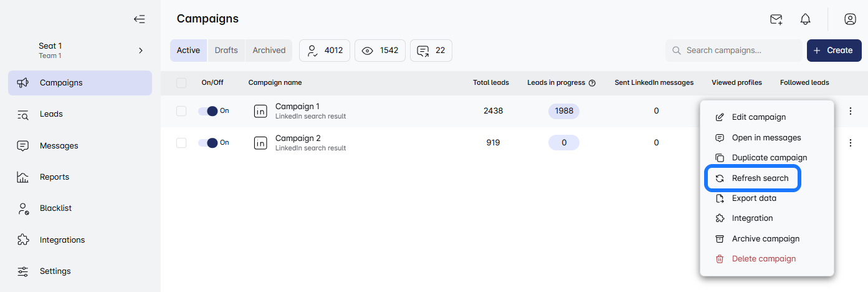Open Reports from the sidebar
The height and width of the screenshot is (292, 868).
tap(54, 177)
